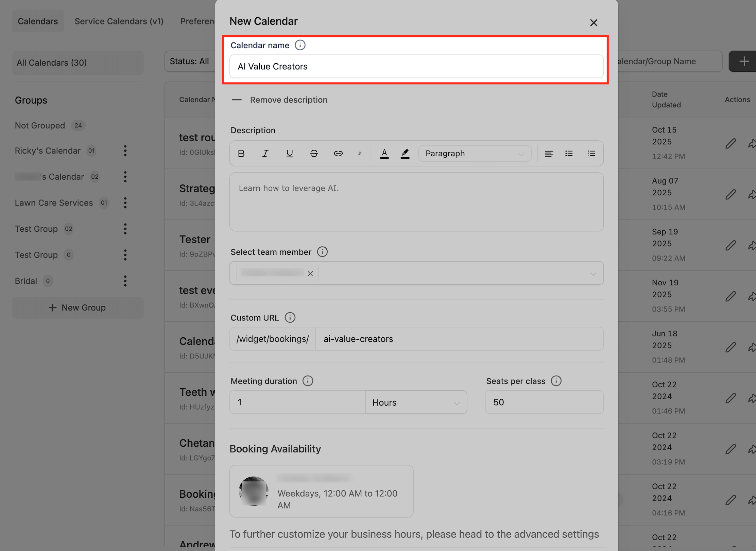Viewport: 756px width, 551px height.
Task: Apply strikethrough text formatting
Action: point(314,154)
